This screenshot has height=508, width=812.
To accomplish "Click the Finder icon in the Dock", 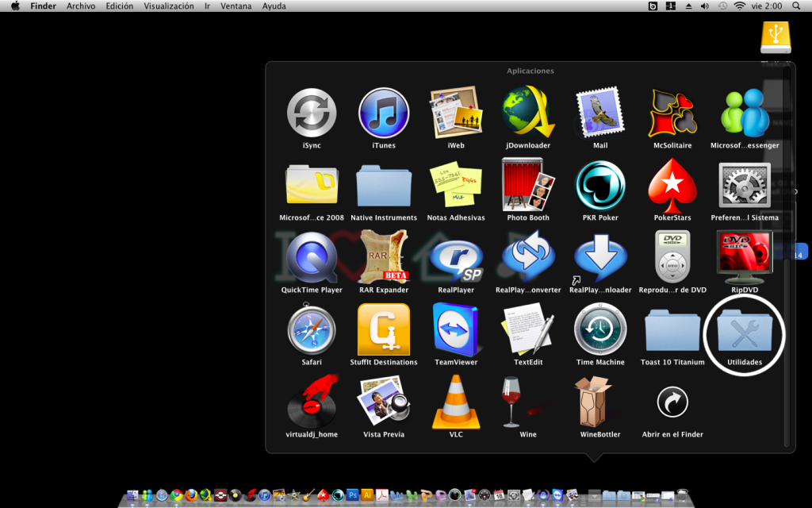I will click(132, 495).
